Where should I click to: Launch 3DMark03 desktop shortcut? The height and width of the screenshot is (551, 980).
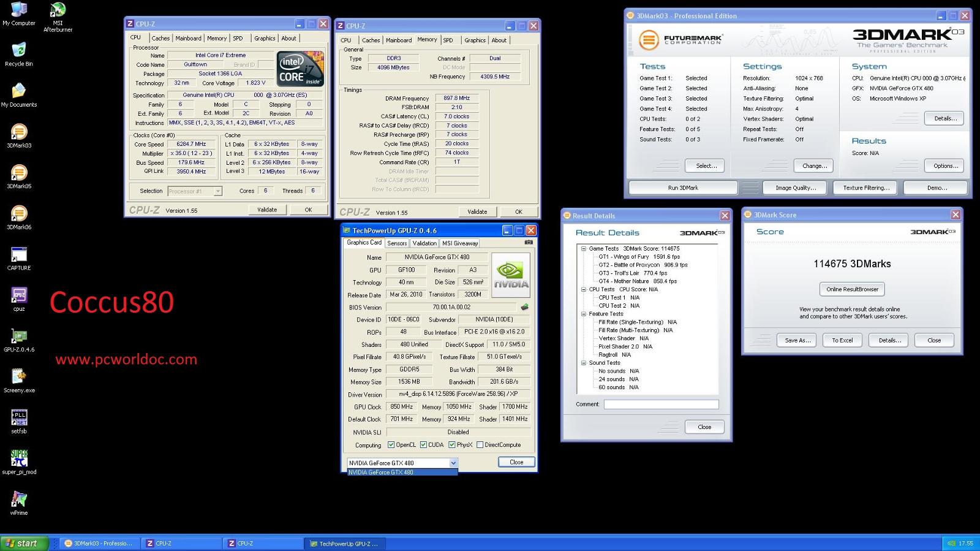coord(19,136)
